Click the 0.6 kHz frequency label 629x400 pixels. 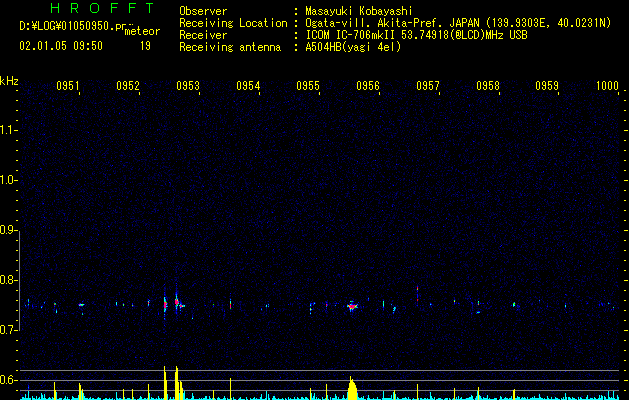9,380
